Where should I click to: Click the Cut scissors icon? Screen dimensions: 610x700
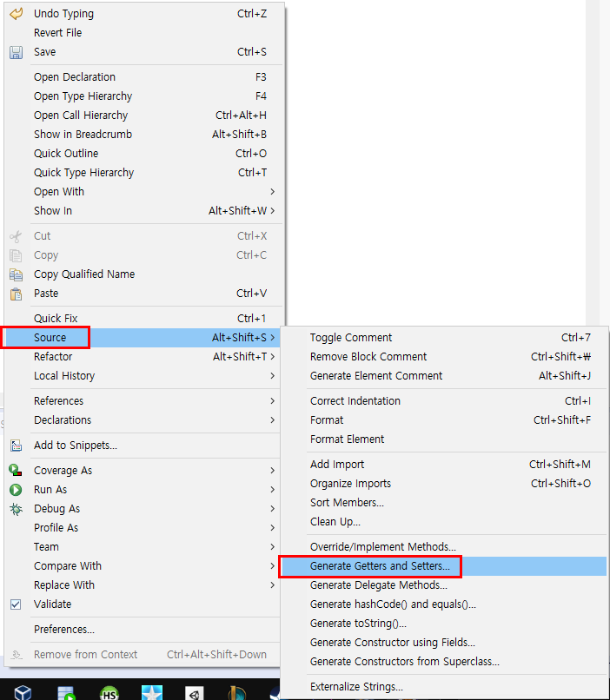click(17, 236)
